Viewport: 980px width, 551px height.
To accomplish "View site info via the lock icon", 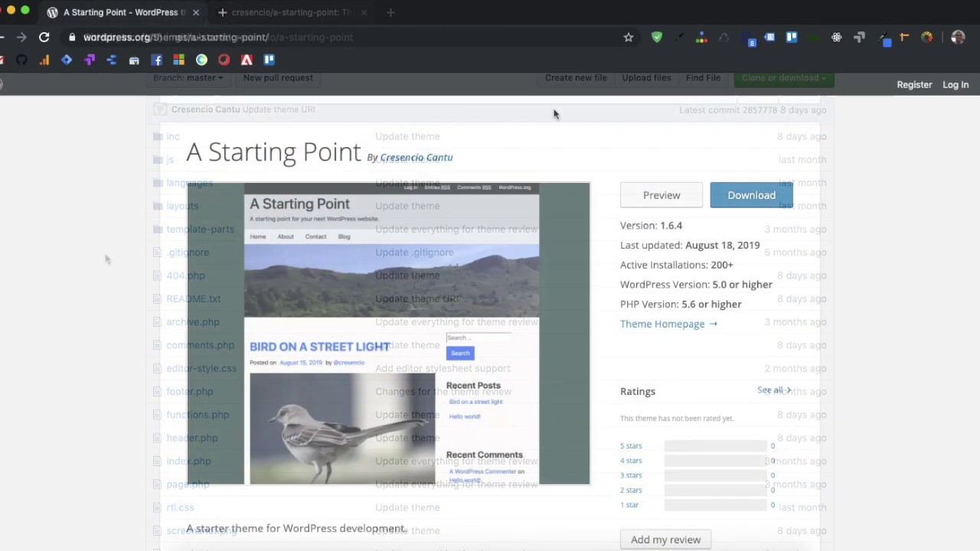I will click(71, 37).
